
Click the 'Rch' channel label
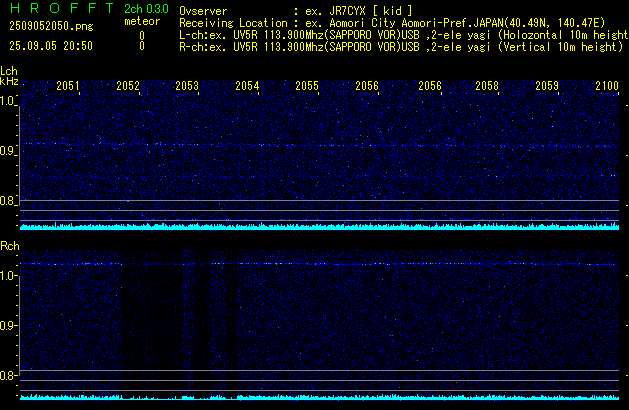tap(10, 246)
